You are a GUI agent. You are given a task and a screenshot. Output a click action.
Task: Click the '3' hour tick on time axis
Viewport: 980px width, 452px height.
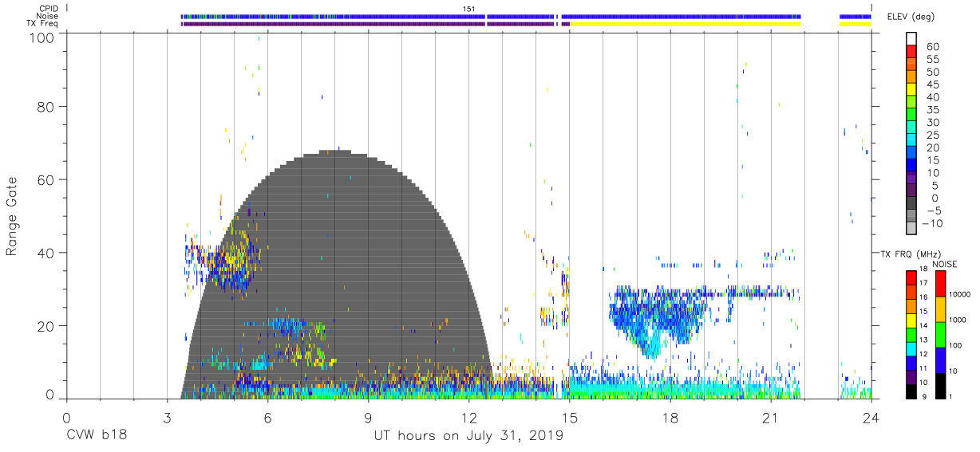click(167, 418)
